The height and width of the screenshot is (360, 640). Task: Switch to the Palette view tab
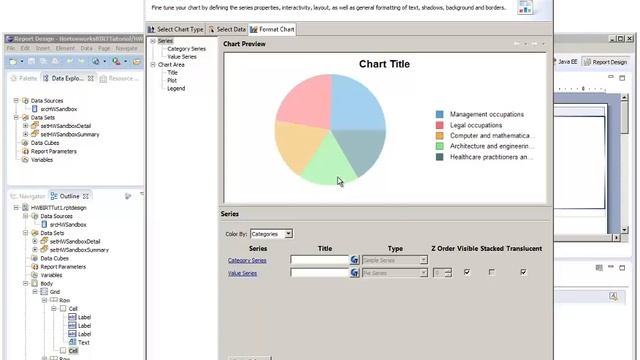point(24,78)
